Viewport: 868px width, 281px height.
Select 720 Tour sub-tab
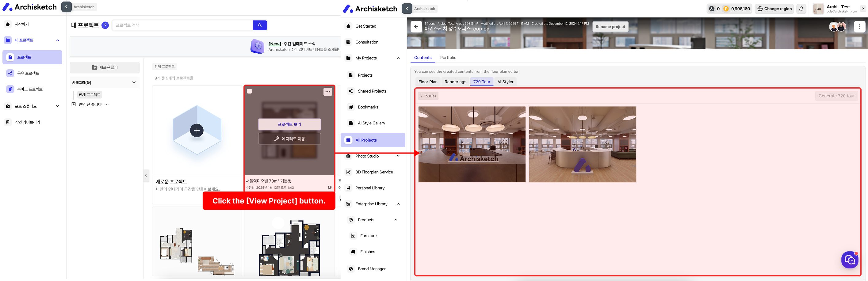tap(481, 82)
